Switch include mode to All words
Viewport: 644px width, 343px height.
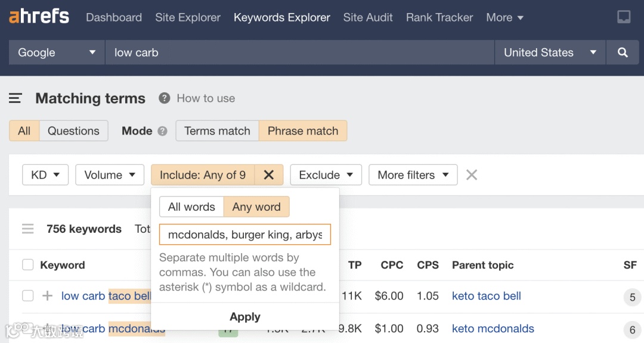(191, 207)
